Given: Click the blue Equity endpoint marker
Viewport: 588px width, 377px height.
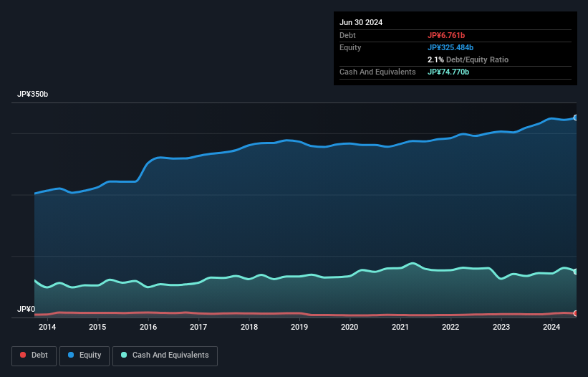Looking at the screenshot, I should click(x=575, y=118).
